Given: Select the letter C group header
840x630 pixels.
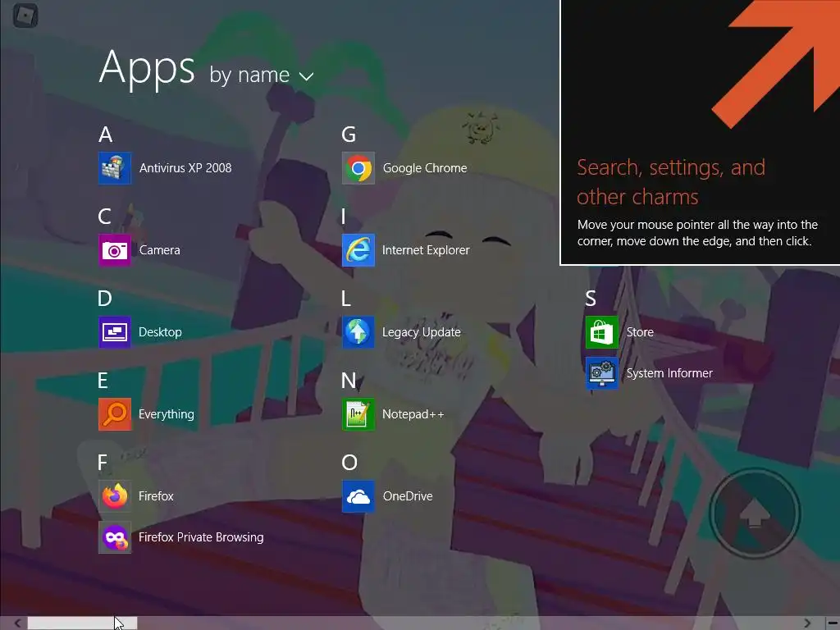Looking at the screenshot, I should click(104, 217).
